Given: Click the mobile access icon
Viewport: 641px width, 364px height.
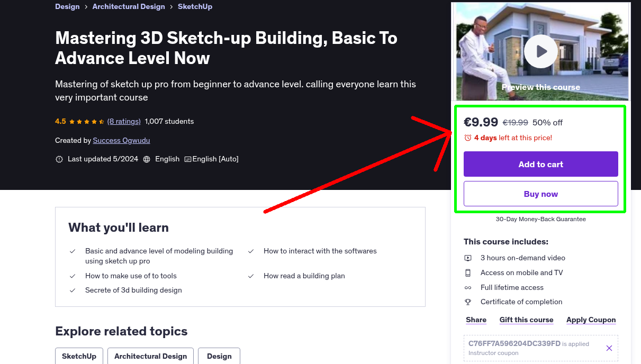Looking at the screenshot, I should (x=468, y=273).
